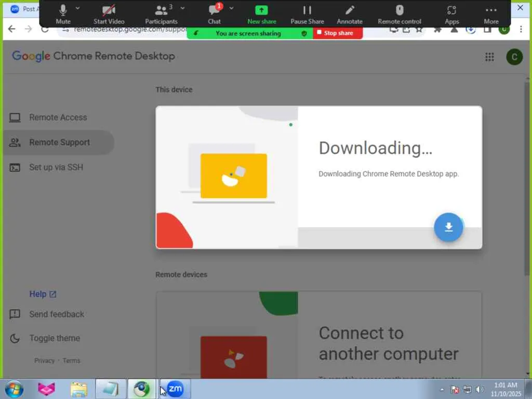Screen dimensions: 532x399
Task: Select Set up via SSH in sidebar
Action: (58, 167)
